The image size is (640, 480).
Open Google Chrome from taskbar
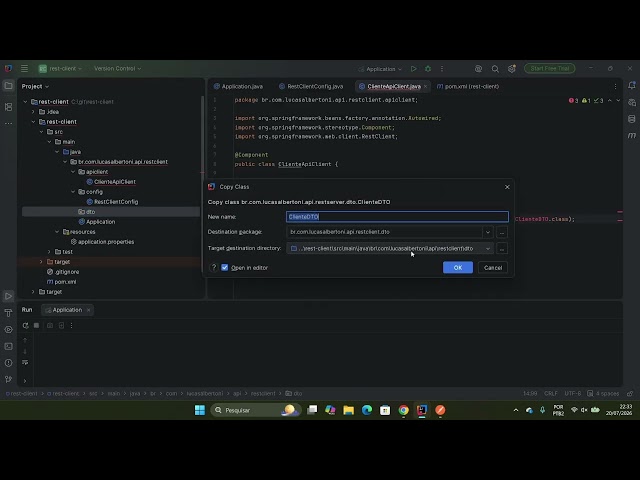tap(403, 410)
